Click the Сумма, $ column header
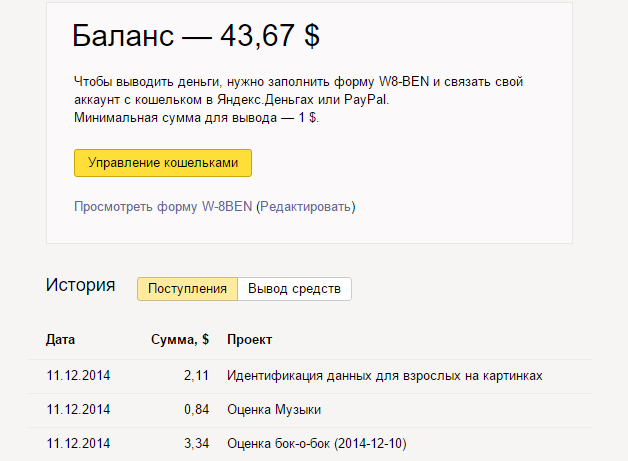 179,340
